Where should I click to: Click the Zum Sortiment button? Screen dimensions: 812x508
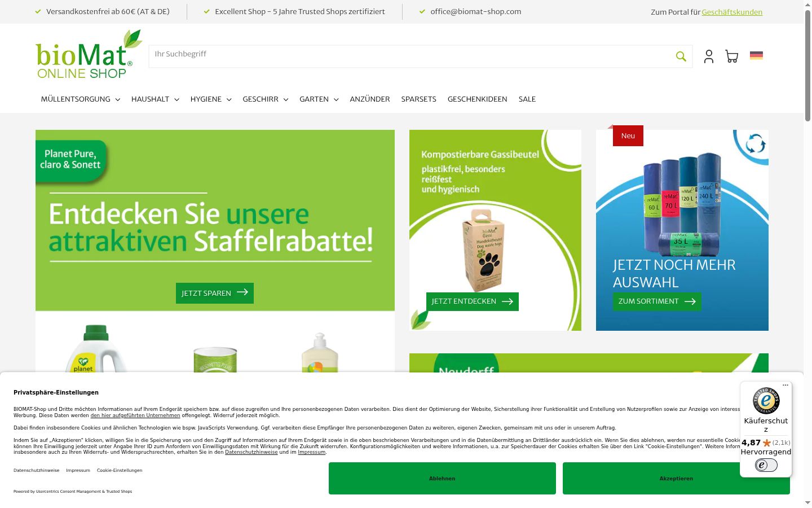(x=657, y=301)
